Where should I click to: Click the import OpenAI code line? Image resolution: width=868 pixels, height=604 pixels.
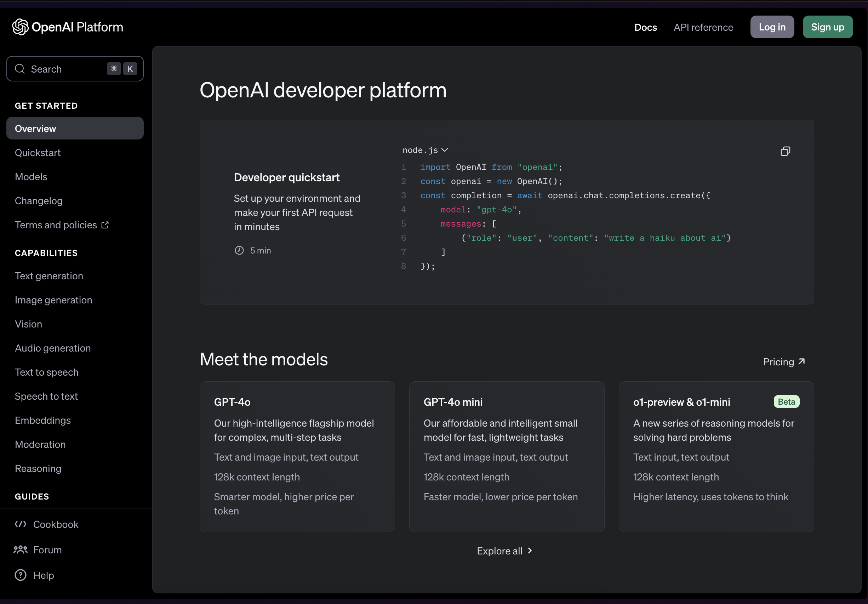pyautogui.click(x=491, y=167)
